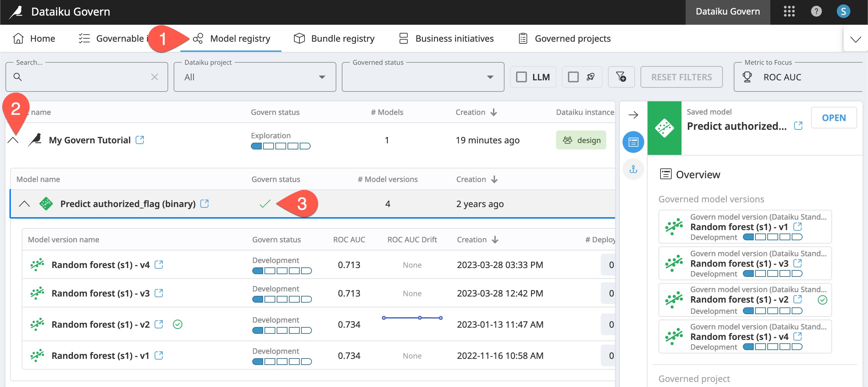Open the Metric to Focus ROC AUC selector
The width and height of the screenshot is (868, 387).
click(798, 77)
